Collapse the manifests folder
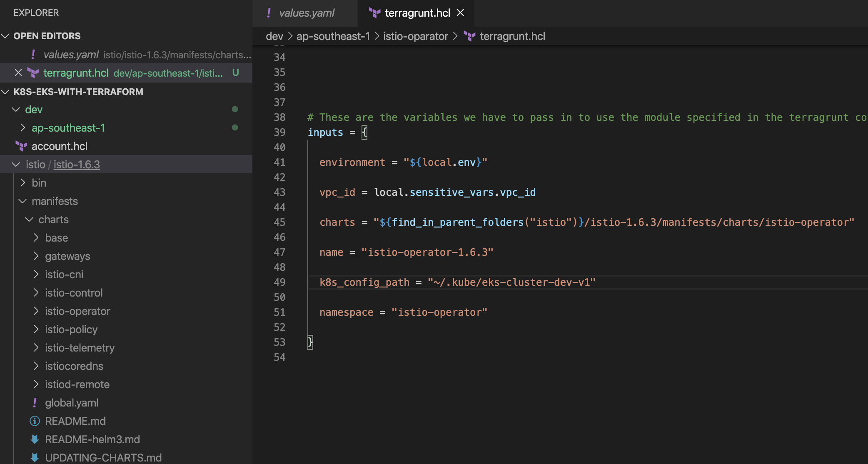Screen dimensions: 868x464 coord(23,201)
